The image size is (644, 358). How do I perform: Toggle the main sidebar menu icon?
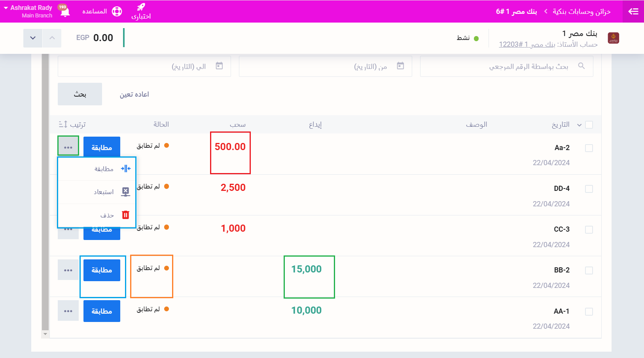(x=633, y=11)
